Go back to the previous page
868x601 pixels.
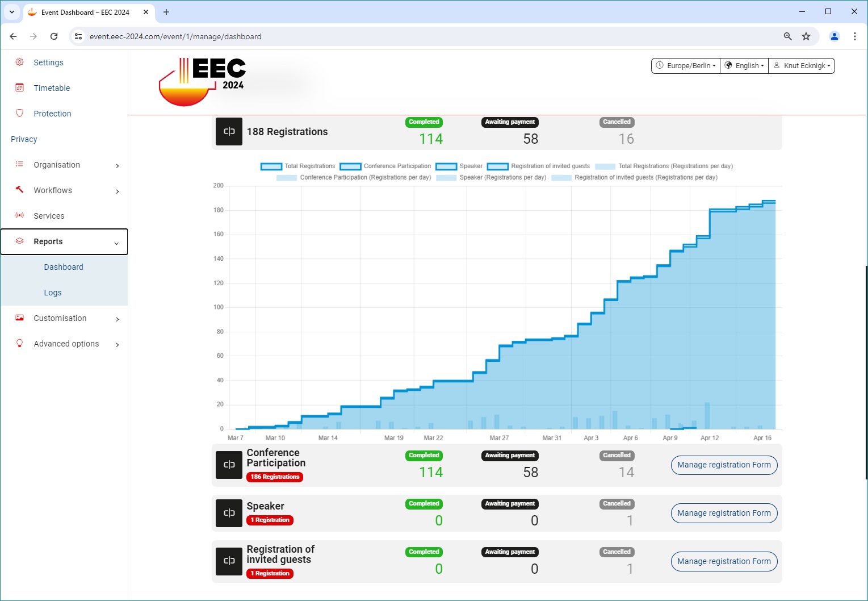coord(13,36)
